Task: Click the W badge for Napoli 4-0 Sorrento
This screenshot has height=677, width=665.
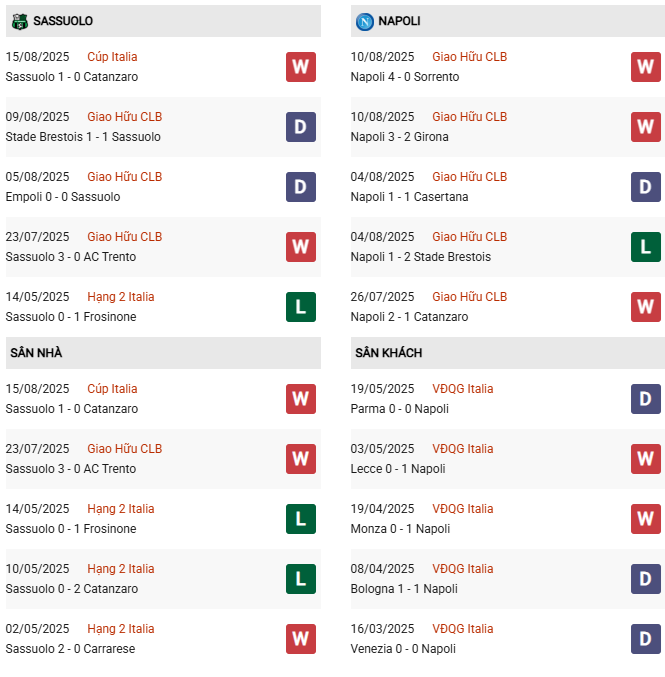Action: pos(645,67)
